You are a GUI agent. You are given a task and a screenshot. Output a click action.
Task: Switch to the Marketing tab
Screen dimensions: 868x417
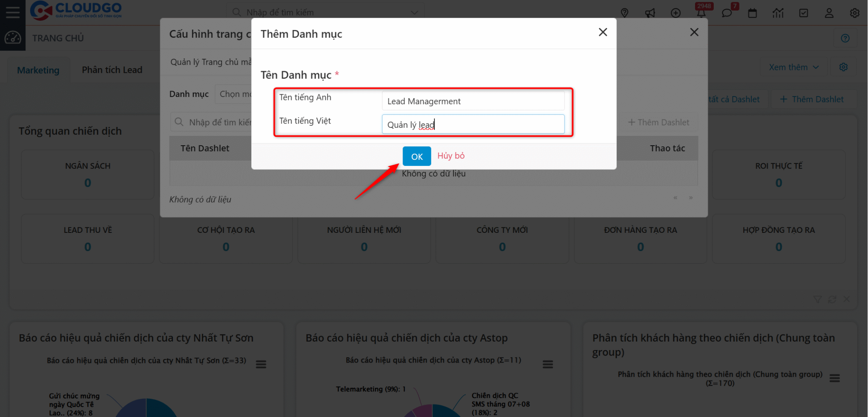pos(38,70)
